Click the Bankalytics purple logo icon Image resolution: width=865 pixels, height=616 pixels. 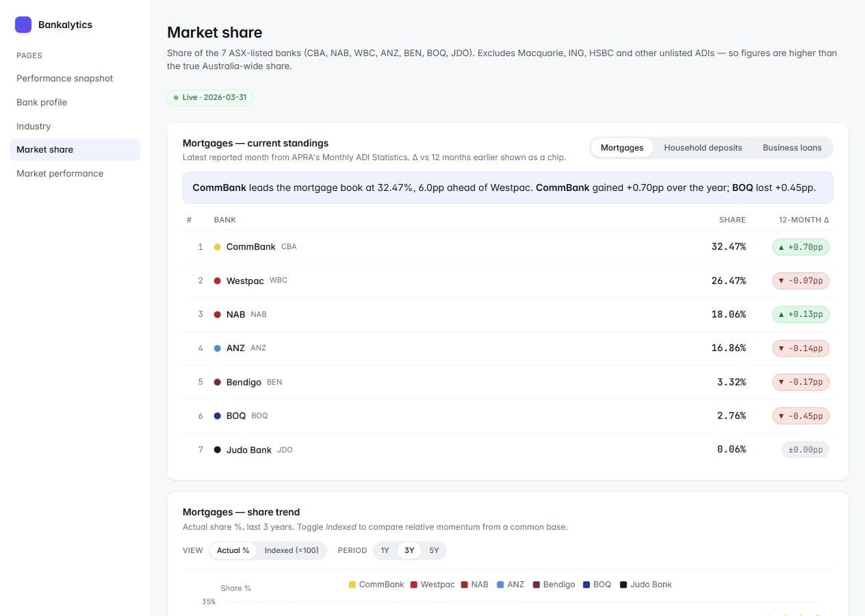[x=23, y=25]
